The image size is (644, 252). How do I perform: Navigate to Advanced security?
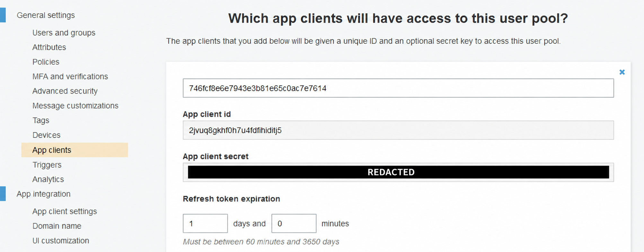coord(65,91)
